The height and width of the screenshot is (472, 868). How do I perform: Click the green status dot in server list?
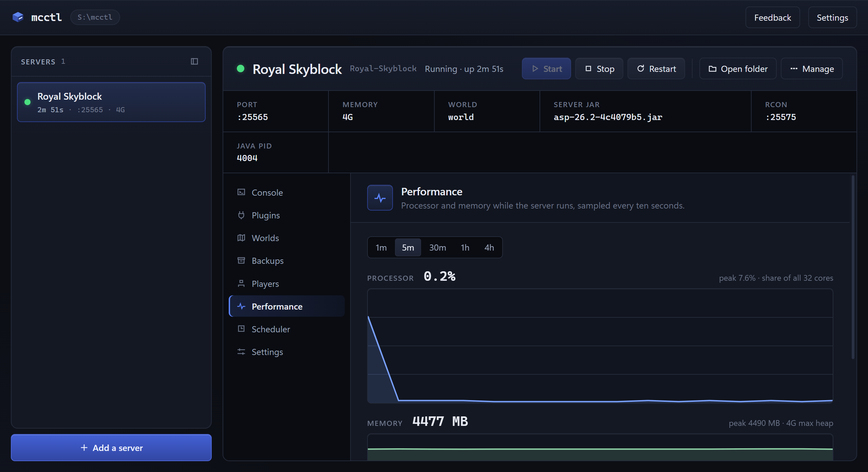27,102
